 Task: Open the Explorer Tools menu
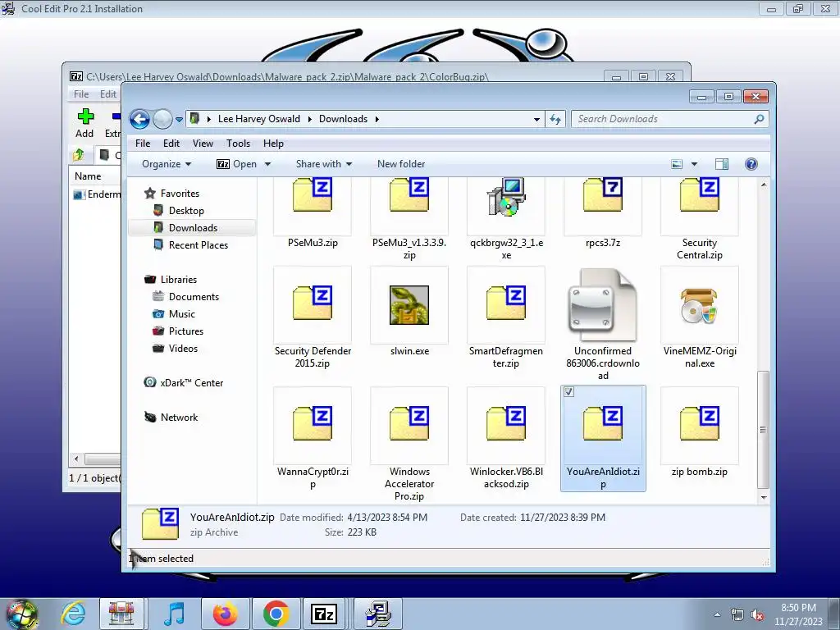(238, 144)
